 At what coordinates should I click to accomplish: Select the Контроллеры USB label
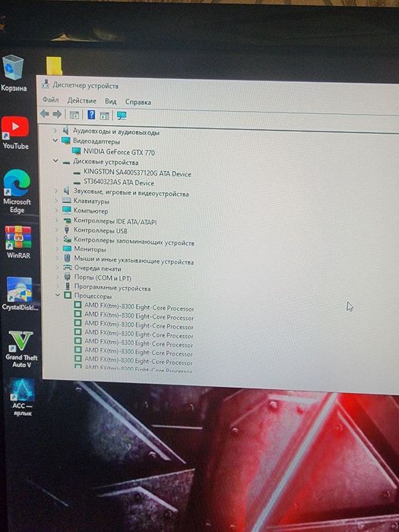pyautogui.click(x=100, y=230)
